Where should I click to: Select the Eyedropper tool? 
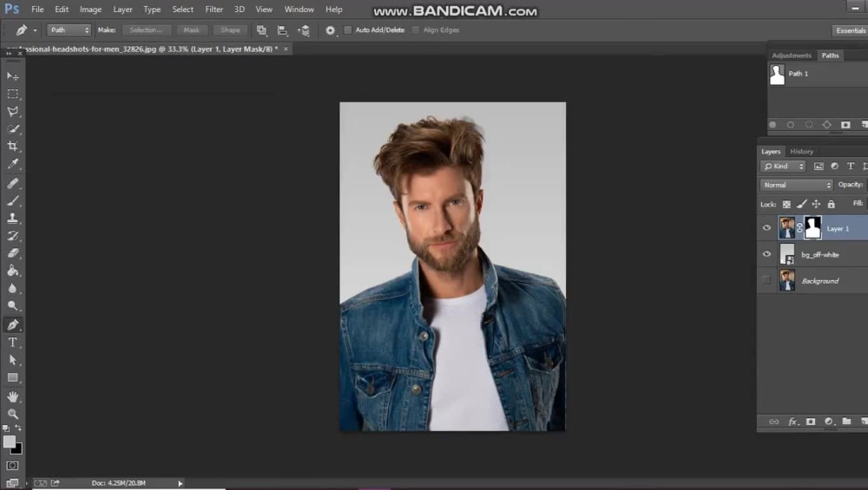pos(12,164)
